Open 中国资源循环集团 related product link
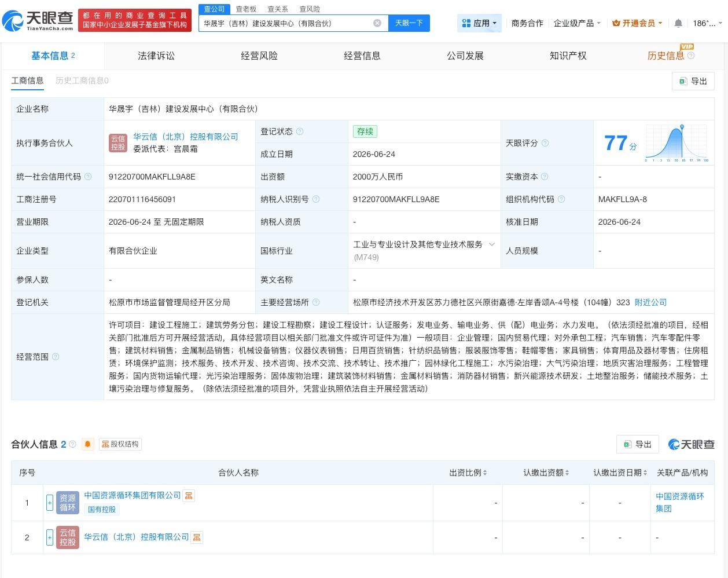728x578 pixels. (680, 502)
